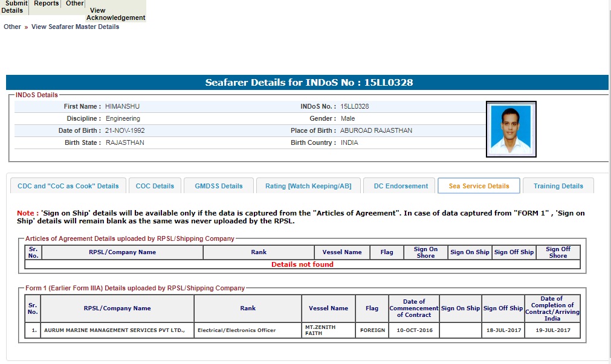Click the INDoS number value 15LL0328
This screenshot has height=364, width=611.
coord(354,106)
